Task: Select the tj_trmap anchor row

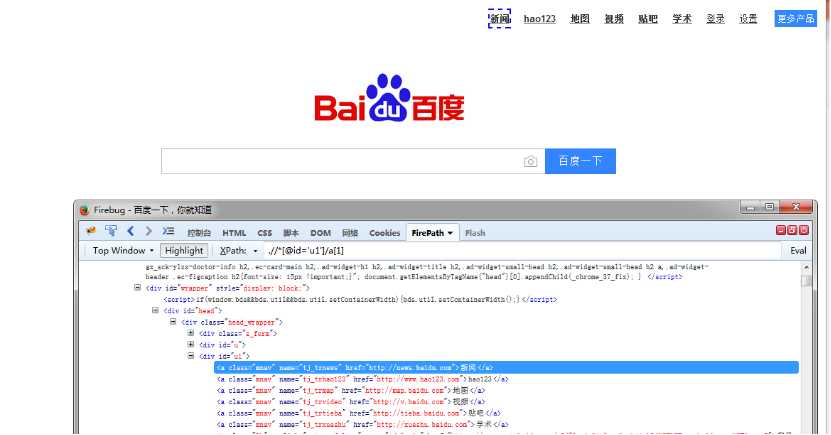Action: (x=350, y=390)
